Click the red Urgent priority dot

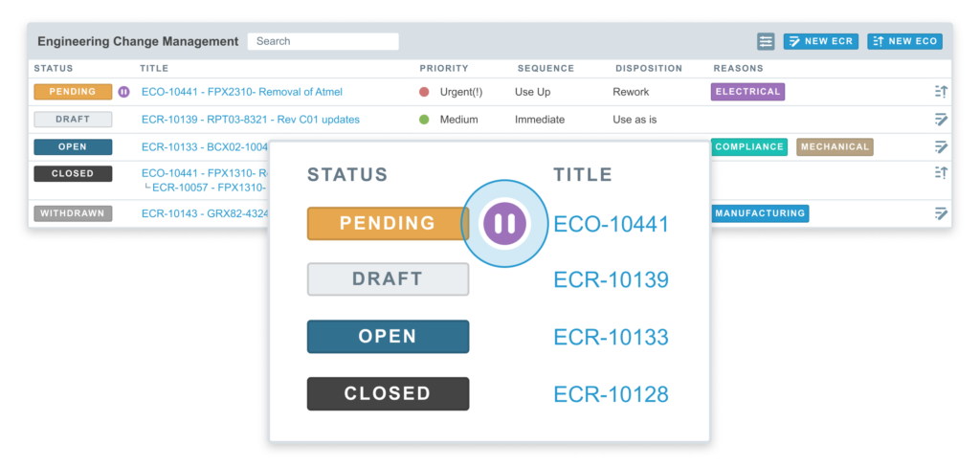tap(424, 92)
